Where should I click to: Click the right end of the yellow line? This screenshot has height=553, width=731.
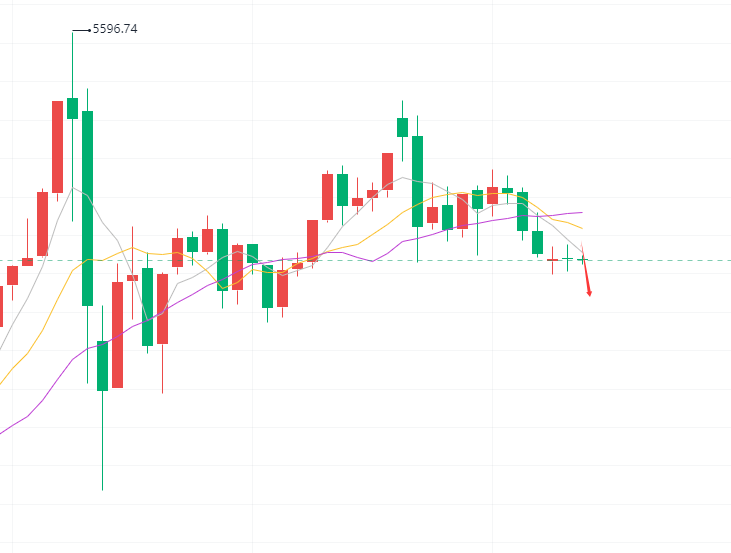click(581, 228)
